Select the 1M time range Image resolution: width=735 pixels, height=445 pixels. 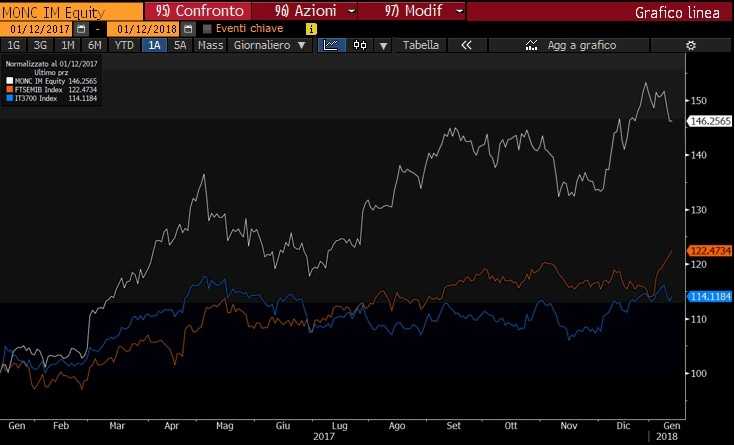tap(68, 45)
